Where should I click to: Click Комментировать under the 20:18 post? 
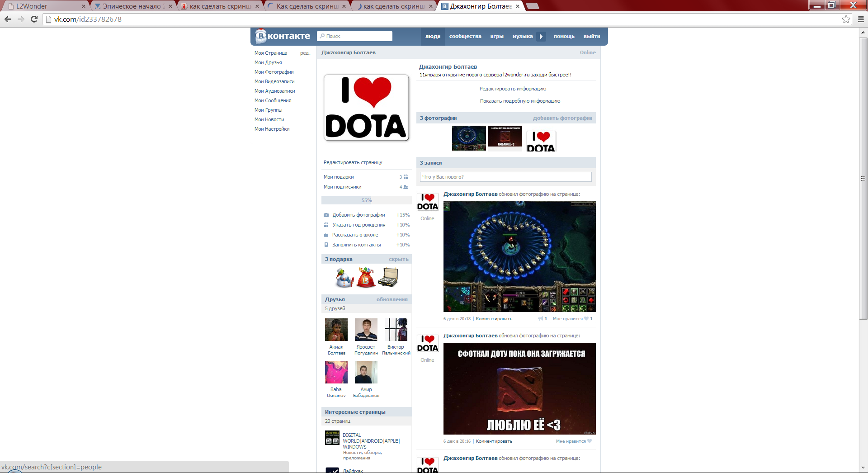494,319
